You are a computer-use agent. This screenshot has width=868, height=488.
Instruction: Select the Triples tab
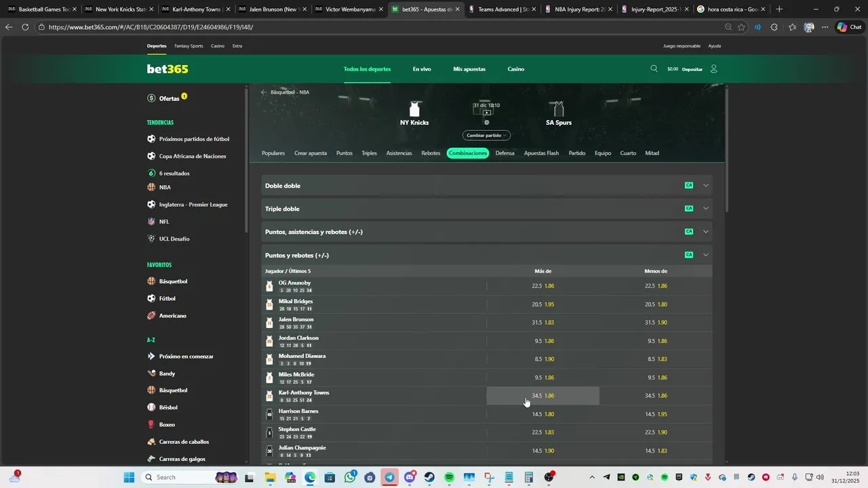tap(369, 153)
